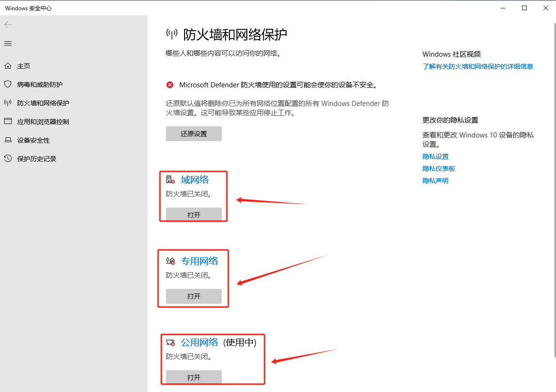Select 病毒和威胁防护 in the sidebar
This screenshot has height=392, width=556.
pyautogui.click(x=40, y=85)
